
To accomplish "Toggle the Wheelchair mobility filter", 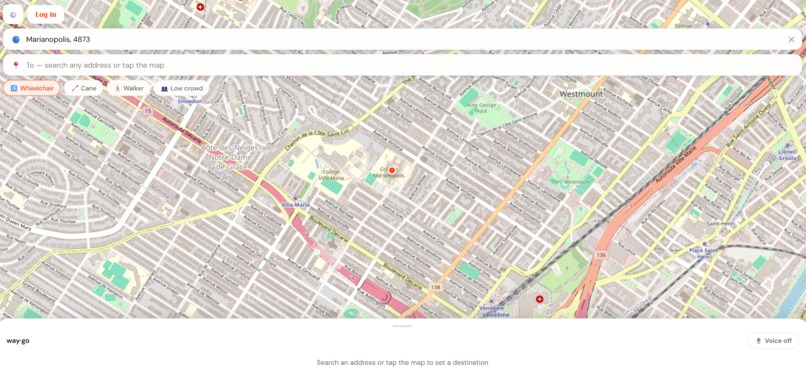I will pyautogui.click(x=32, y=88).
